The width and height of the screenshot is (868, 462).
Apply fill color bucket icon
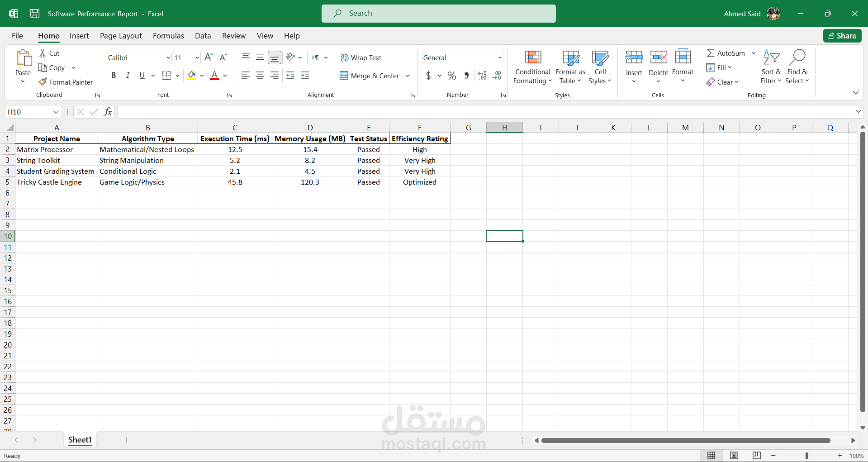[192, 76]
